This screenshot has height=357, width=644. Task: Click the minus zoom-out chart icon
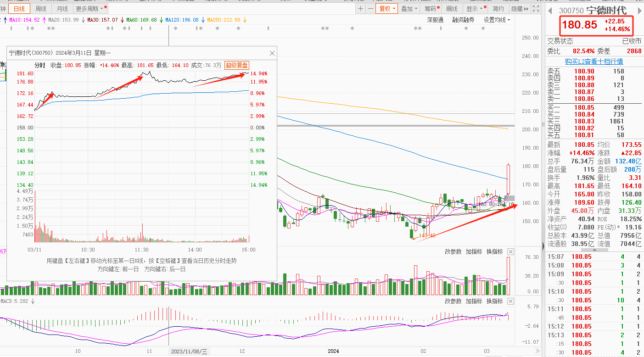coord(370,9)
